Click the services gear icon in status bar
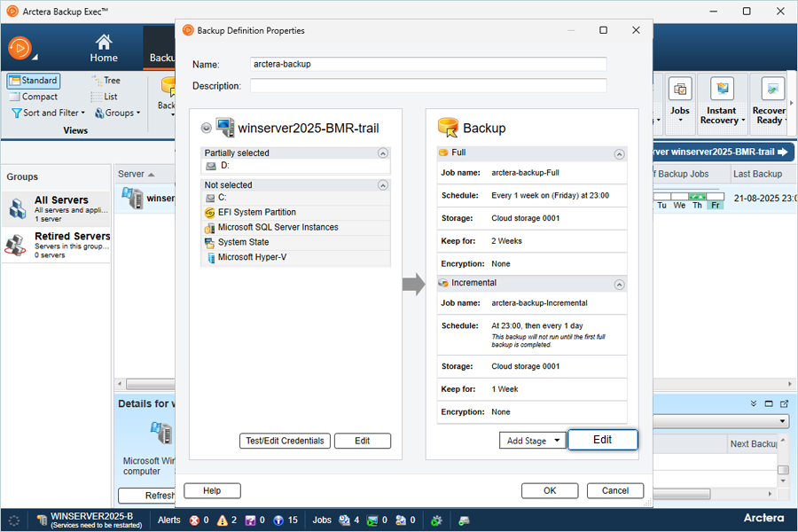 (x=436, y=520)
